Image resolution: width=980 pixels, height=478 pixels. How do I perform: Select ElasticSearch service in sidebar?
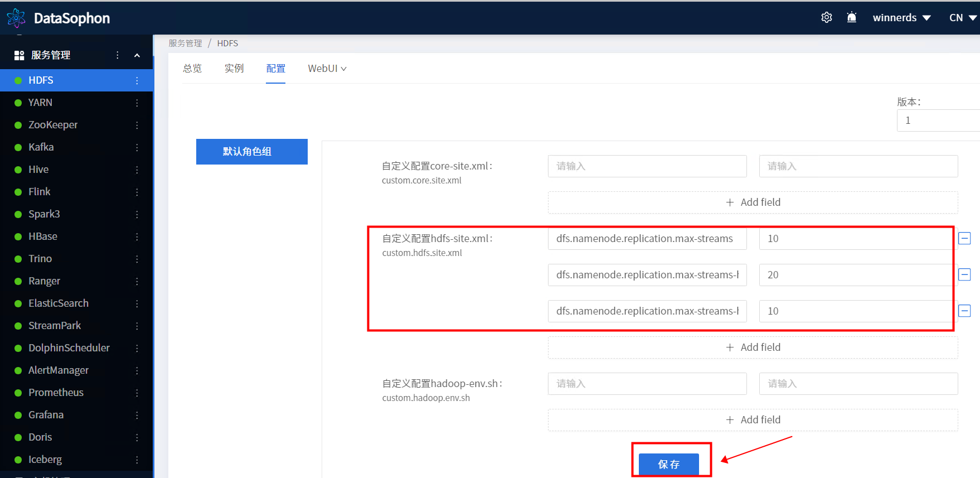click(76, 303)
